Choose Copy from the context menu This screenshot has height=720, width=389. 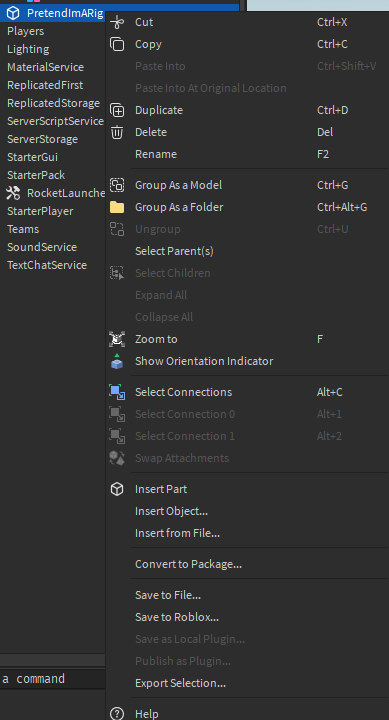click(x=248, y=44)
